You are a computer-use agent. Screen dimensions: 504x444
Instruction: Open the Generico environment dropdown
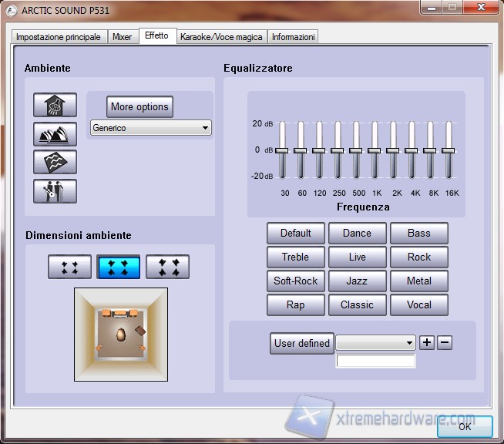pos(150,128)
